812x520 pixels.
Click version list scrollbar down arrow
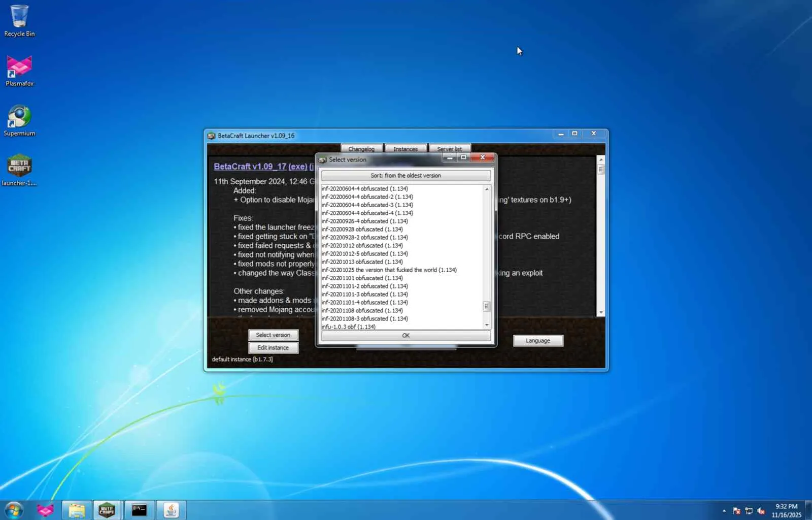487,325
